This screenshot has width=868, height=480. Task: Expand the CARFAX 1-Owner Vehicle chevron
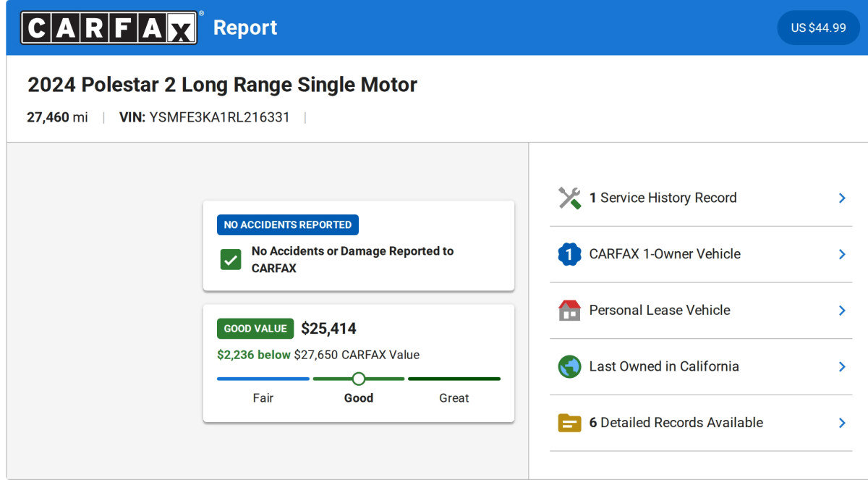coord(842,254)
